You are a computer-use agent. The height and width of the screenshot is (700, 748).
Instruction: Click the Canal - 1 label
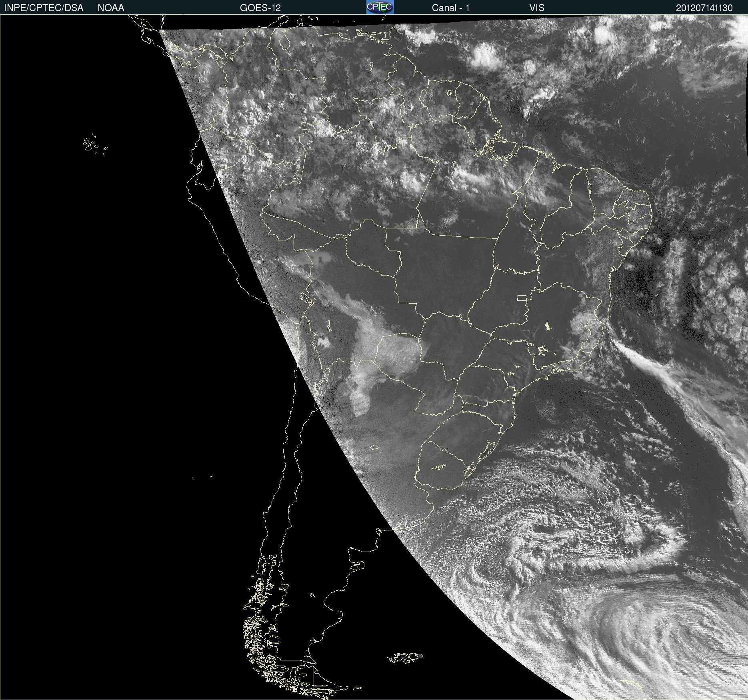(450, 8)
